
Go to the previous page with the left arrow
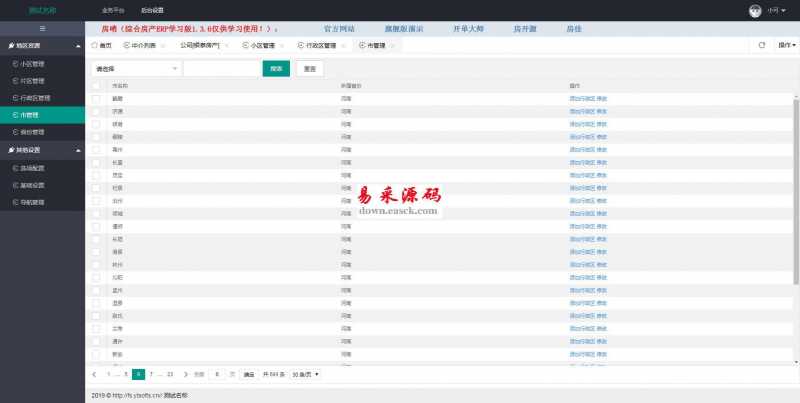coord(94,374)
